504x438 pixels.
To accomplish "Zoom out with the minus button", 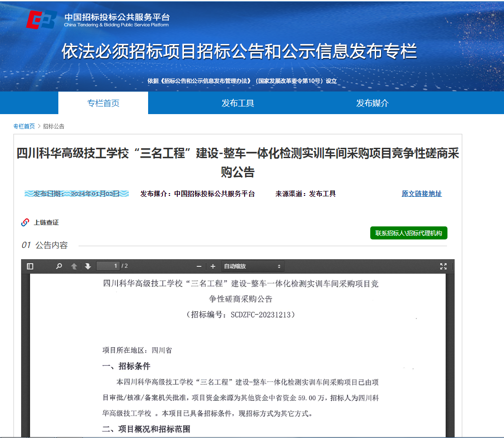I will pyautogui.click(x=199, y=266).
